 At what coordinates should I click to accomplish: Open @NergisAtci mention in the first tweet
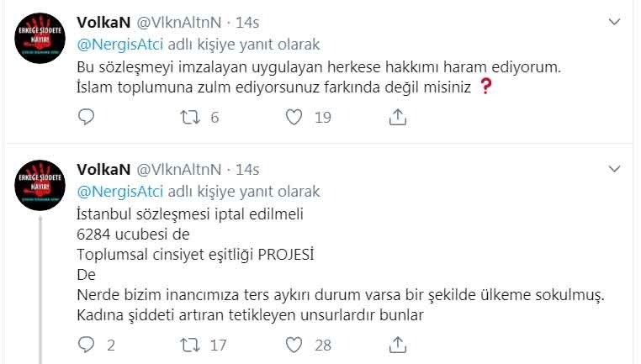pyautogui.click(x=121, y=45)
